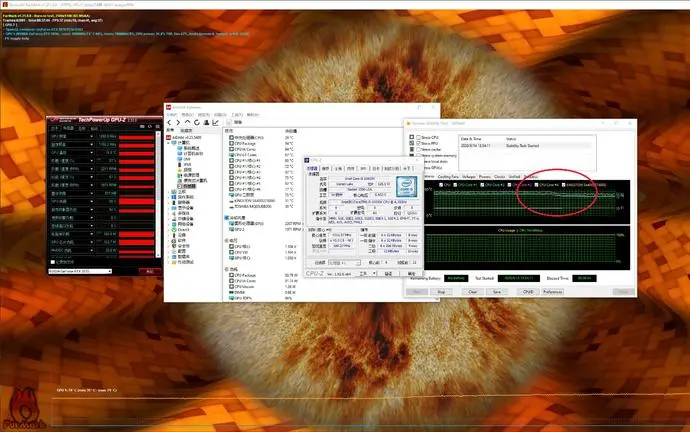Screen dimensions: 690x432
Task: Open Preferences in Stability Test
Action: click(552, 292)
